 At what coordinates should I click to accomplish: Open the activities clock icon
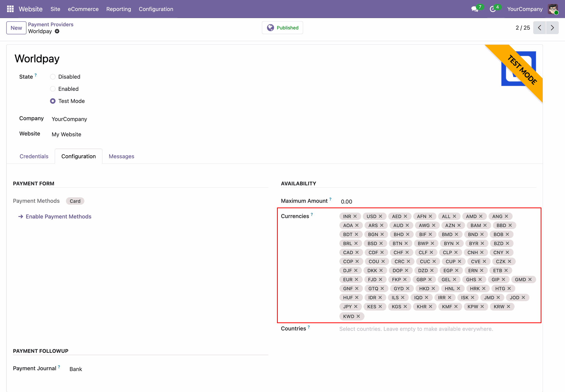point(492,9)
